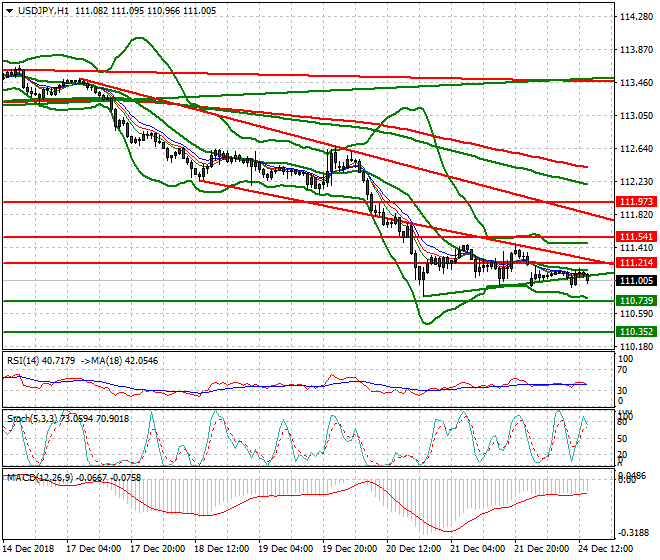Click the 110.590 price scale value
This screenshot has height=560, width=660.
click(637, 314)
